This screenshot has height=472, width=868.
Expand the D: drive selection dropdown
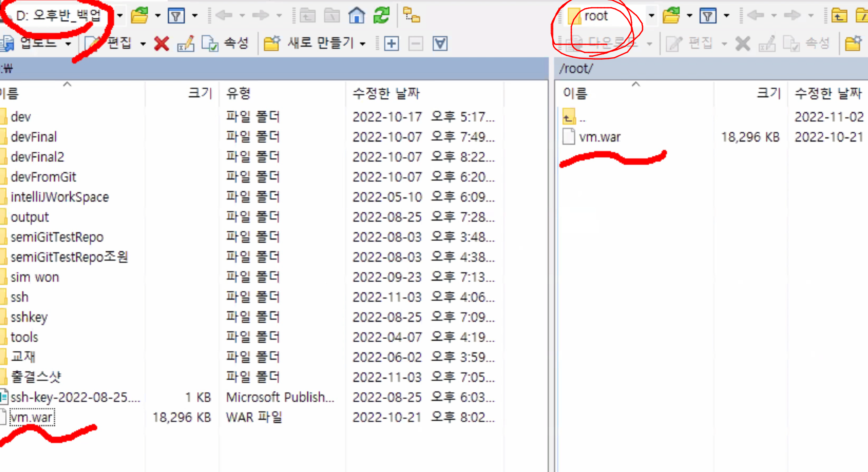[120, 16]
